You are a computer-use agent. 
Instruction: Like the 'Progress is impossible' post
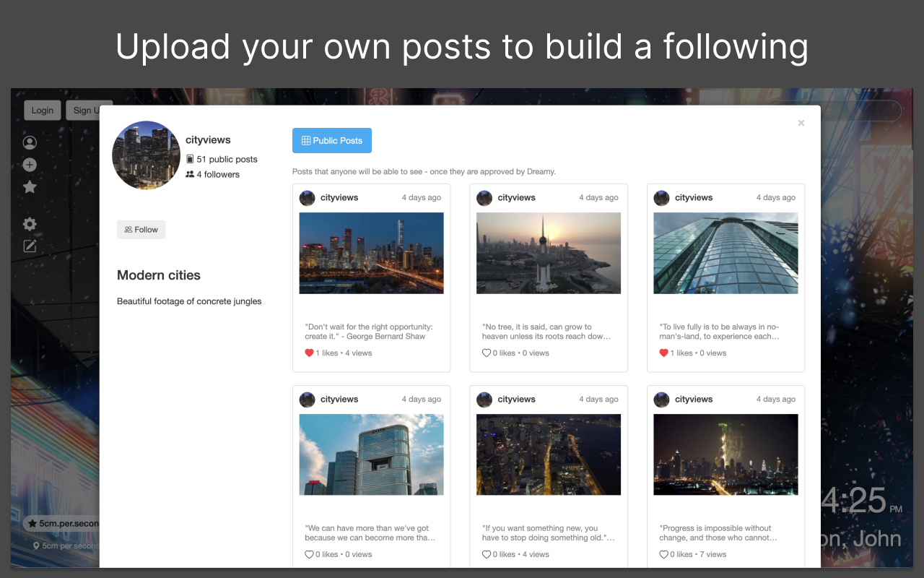(663, 555)
